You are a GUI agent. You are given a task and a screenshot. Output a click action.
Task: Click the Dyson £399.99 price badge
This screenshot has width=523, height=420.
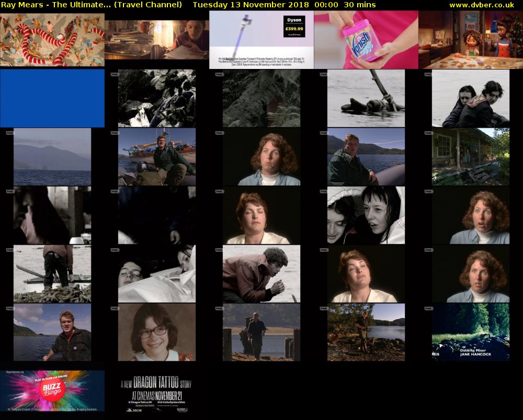(x=293, y=27)
